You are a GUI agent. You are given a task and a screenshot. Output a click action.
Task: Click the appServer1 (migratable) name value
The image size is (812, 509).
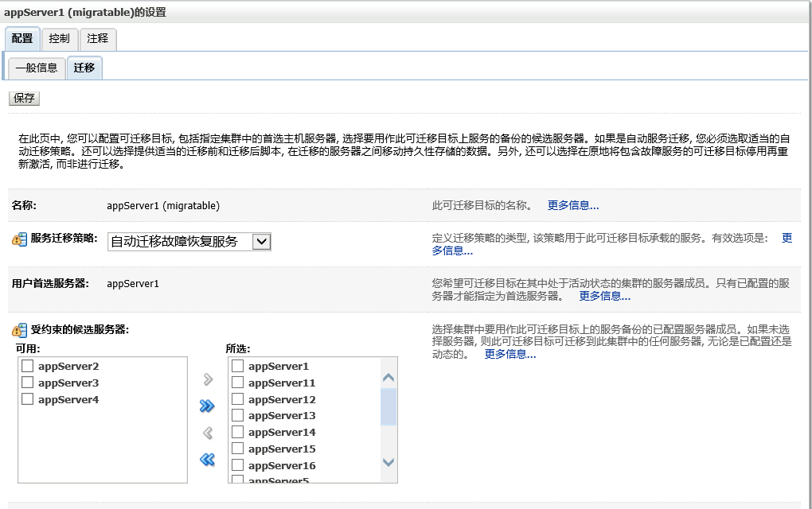[163, 206]
